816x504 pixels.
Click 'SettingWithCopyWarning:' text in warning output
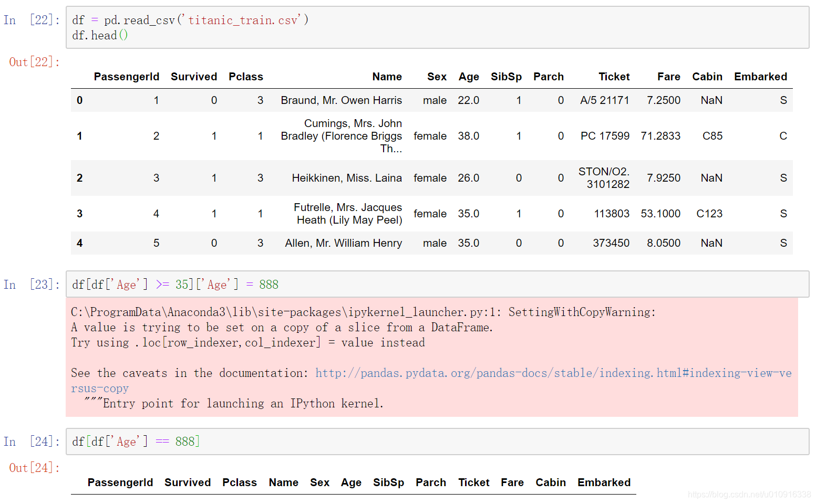point(582,312)
